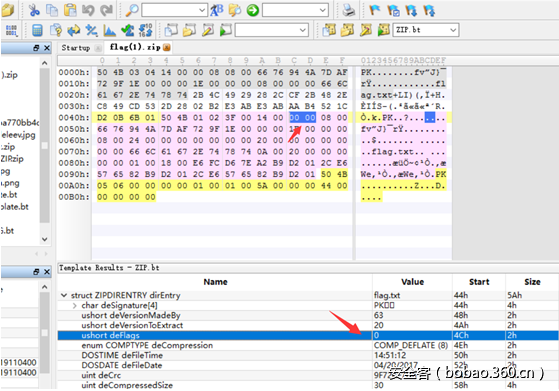559x391 pixels.
Task: Click the Open Script folder icon
Action: click(190, 30)
